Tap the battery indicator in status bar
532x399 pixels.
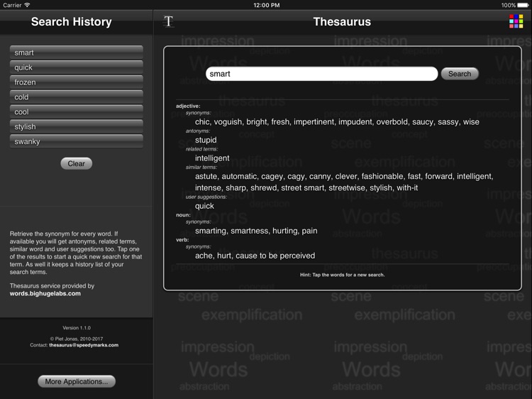coord(523,5)
